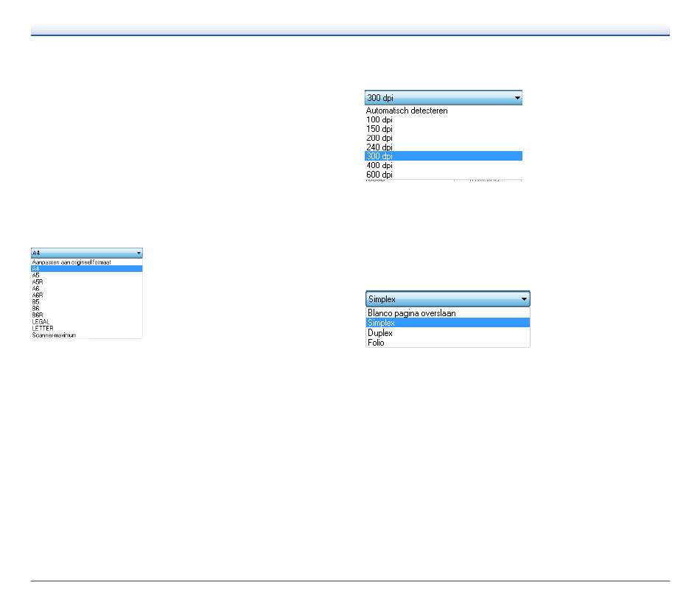Select 200 dpi from resolution list

pos(379,138)
